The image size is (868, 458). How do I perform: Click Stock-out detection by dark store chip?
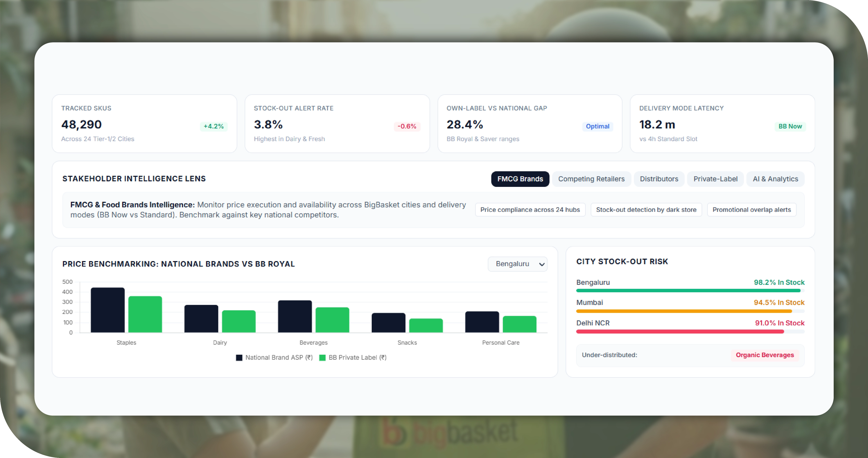coord(646,210)
